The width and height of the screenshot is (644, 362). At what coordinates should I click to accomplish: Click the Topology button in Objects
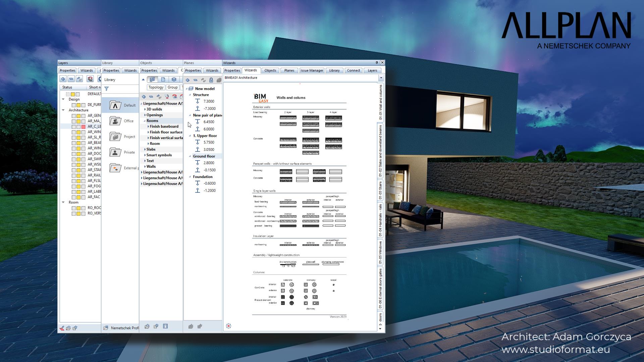(x=156, y=87)
